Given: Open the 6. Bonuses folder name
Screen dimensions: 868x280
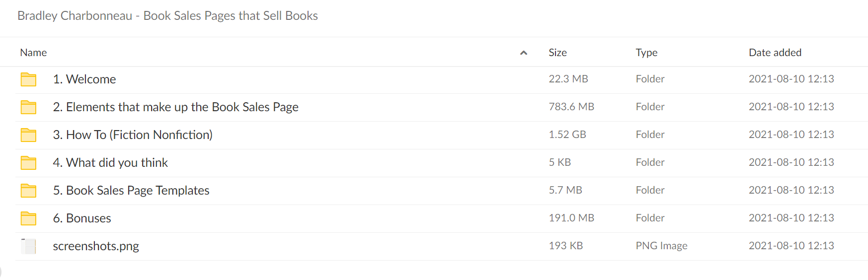Looking at the screenshot, I should [82, 218].
